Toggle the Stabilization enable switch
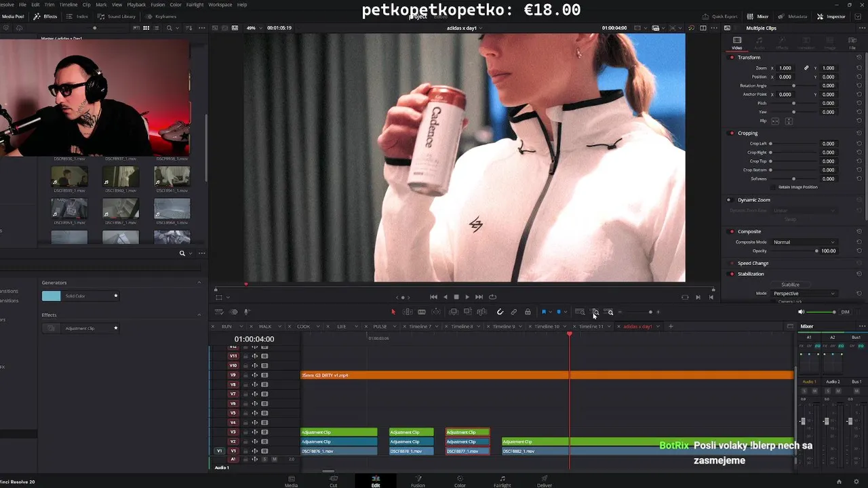This screenshot has width=868, height=488. pyautogui.click(x=732, y=274)
